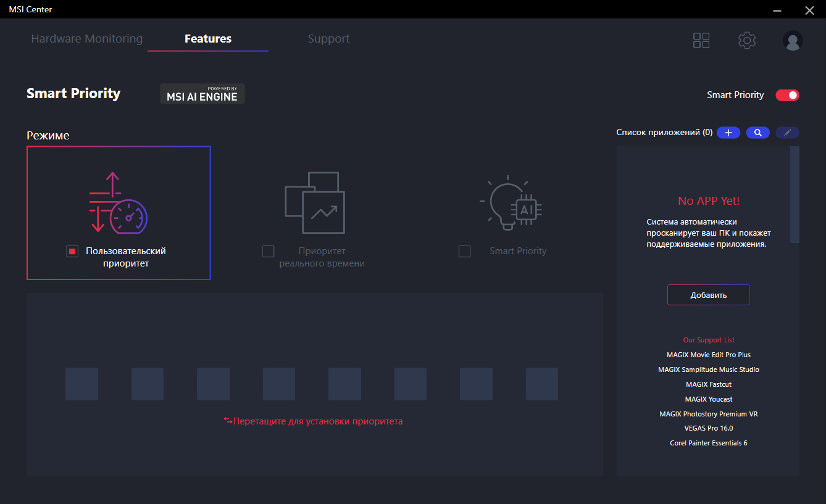Screen dimensions: 826x504
Task: Click the Добавить button
Action: (709, 295)
